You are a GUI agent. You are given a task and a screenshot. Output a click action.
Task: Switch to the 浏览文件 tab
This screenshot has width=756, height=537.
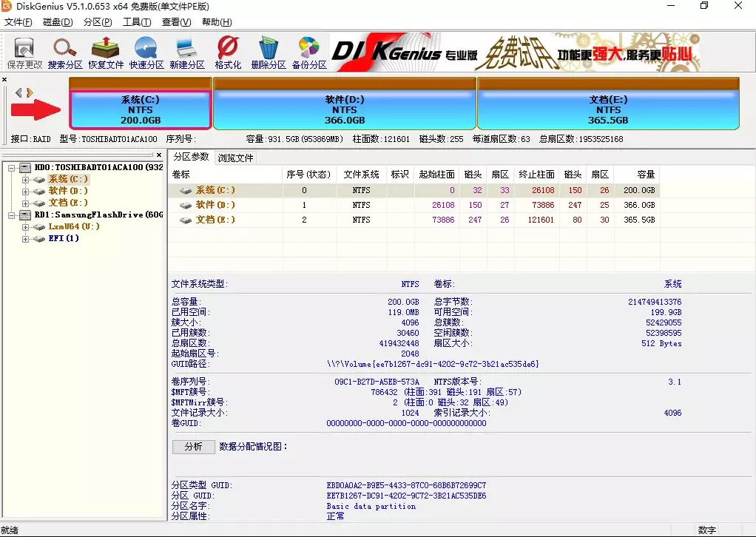tap(234, 157)
